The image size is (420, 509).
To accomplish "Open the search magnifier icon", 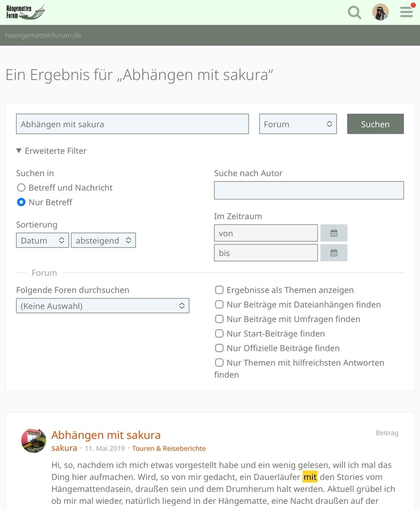I will (355, 12).
